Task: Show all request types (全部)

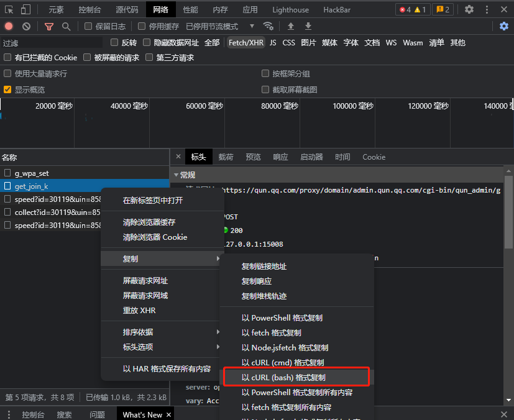Action: click(212, 43)
